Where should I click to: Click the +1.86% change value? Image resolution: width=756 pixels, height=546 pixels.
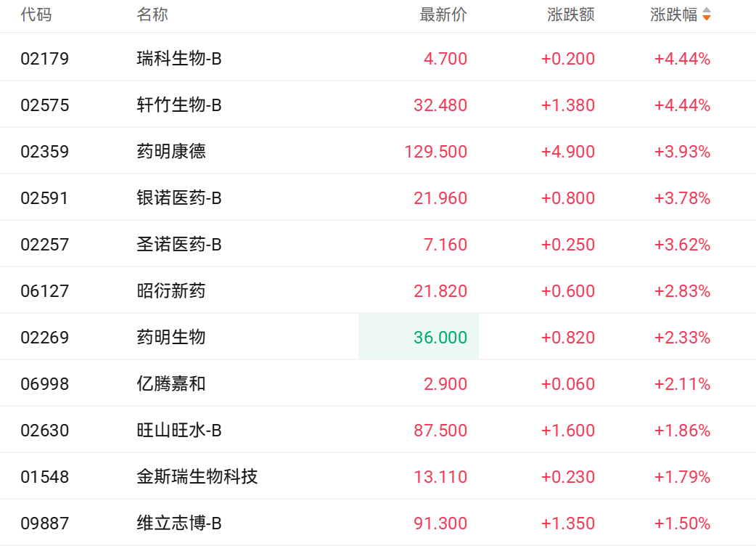[x=682, y=431]
